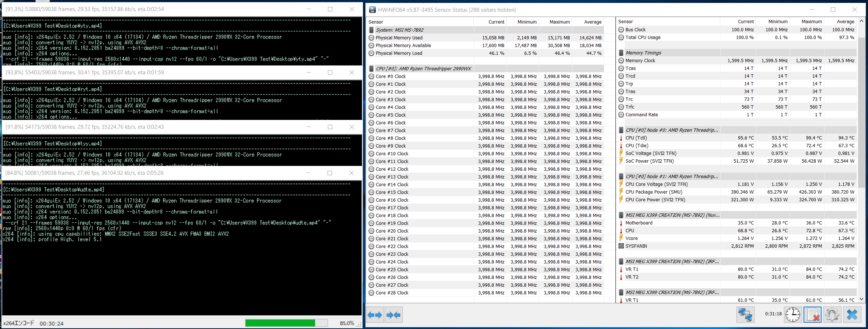Click the CPU (Tctl) thermometer icon

[x=621, y=138]
